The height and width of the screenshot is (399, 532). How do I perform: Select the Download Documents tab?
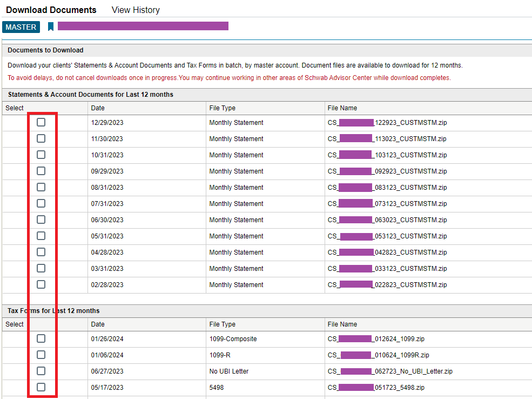point(51,10)
